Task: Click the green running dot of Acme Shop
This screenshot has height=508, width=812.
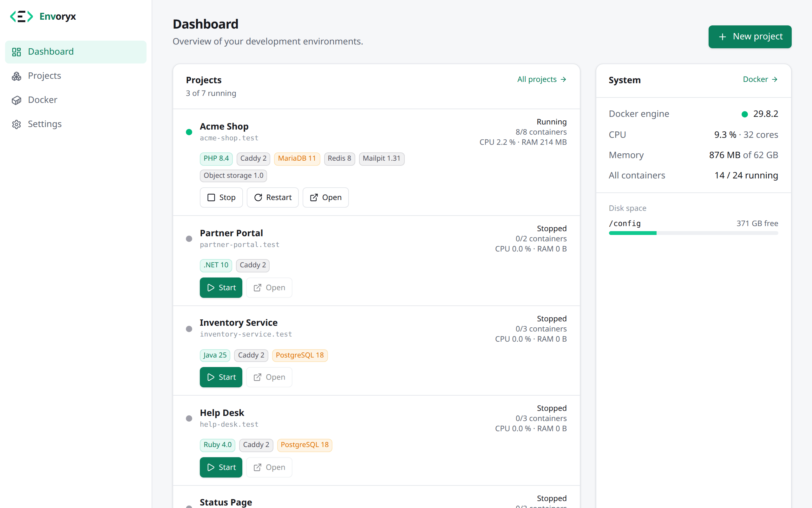Action: click(189, 132)
